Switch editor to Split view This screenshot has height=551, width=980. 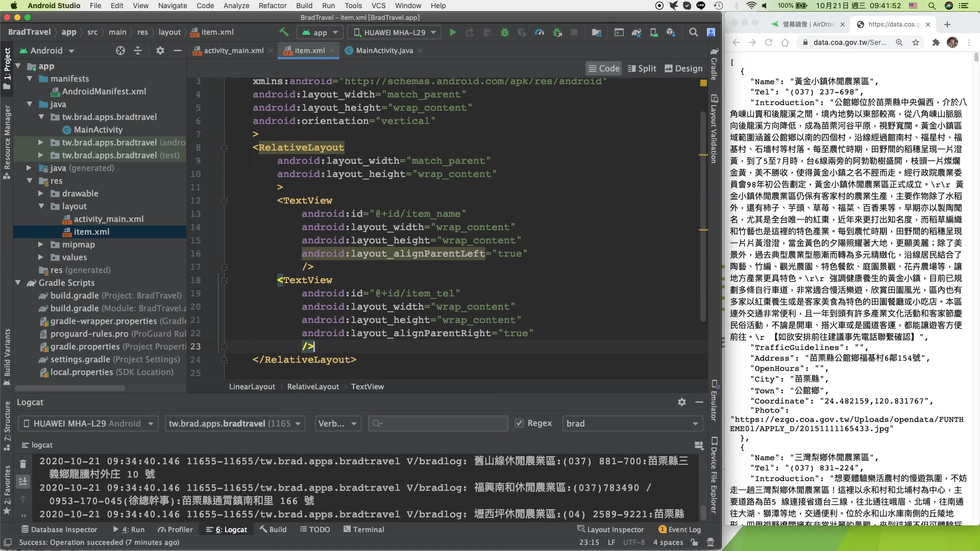[642, 68]
